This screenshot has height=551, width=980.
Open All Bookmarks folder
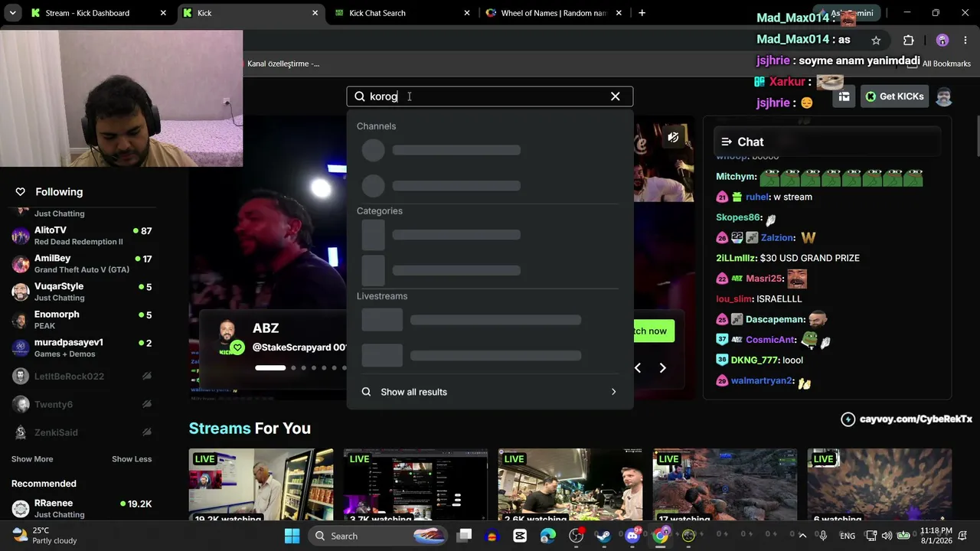pyautogui.click(x=940, y=64)
